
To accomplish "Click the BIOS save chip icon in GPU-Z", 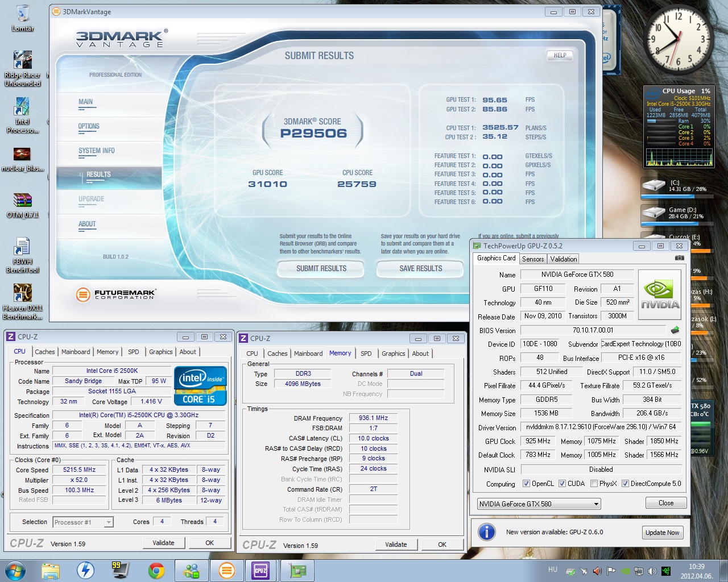I will [675, 330].
